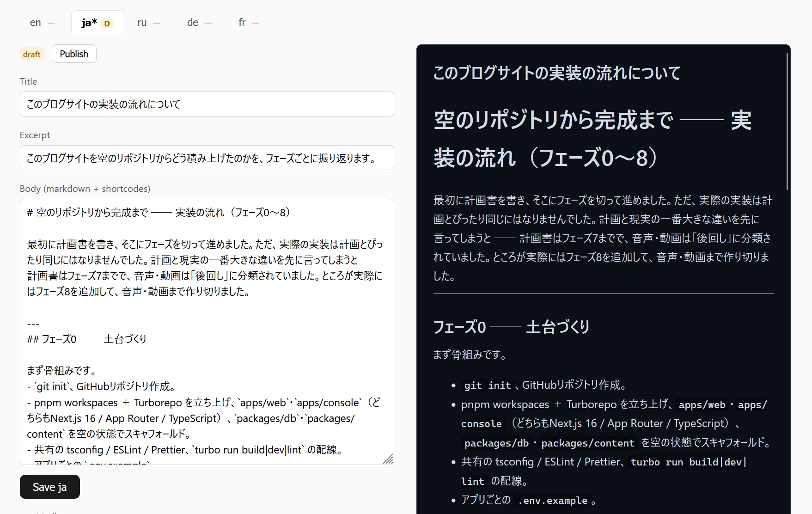
Task: Click the Body textarea resize handle
Action: click(389, 459)
